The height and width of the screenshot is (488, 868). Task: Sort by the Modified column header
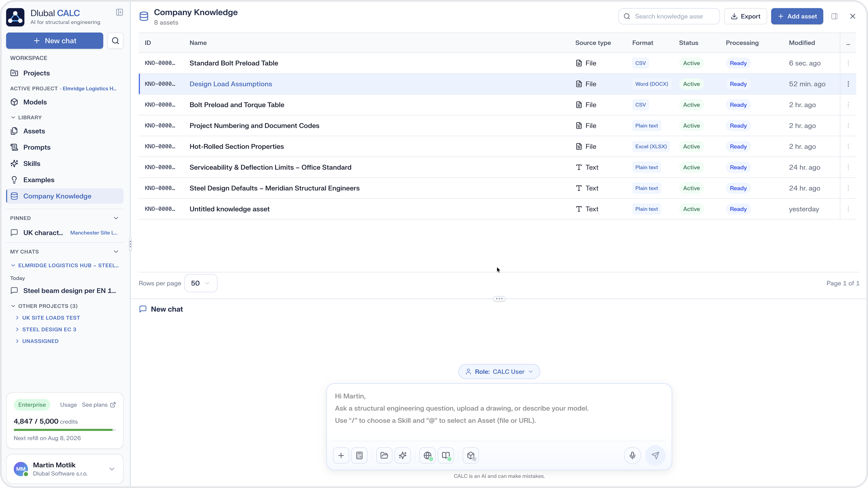802,43
